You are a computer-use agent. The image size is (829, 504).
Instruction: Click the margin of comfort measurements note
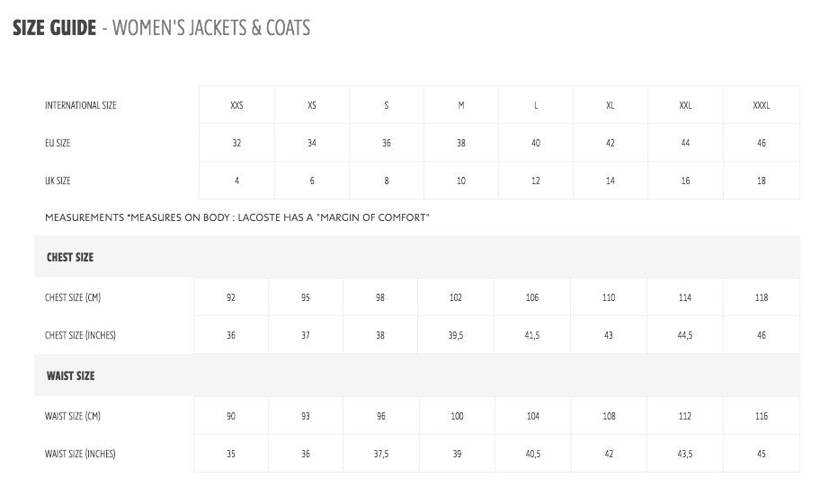[237, 217]
